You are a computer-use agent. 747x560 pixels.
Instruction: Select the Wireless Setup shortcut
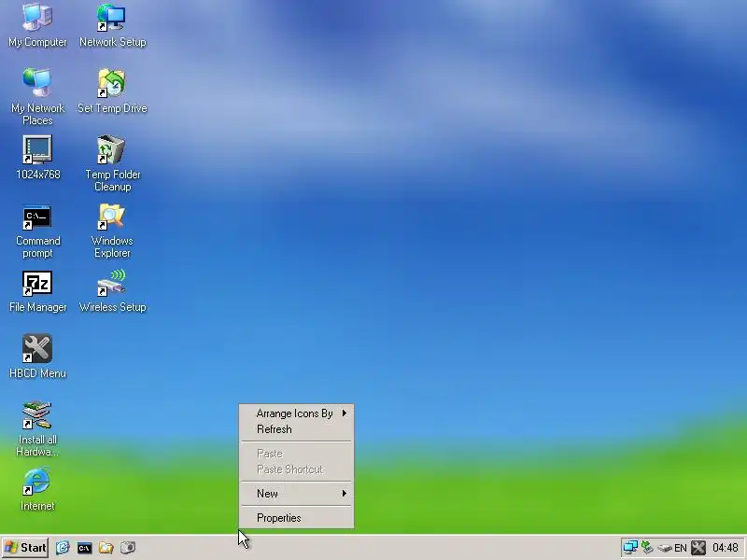click(x=112, y=291)
